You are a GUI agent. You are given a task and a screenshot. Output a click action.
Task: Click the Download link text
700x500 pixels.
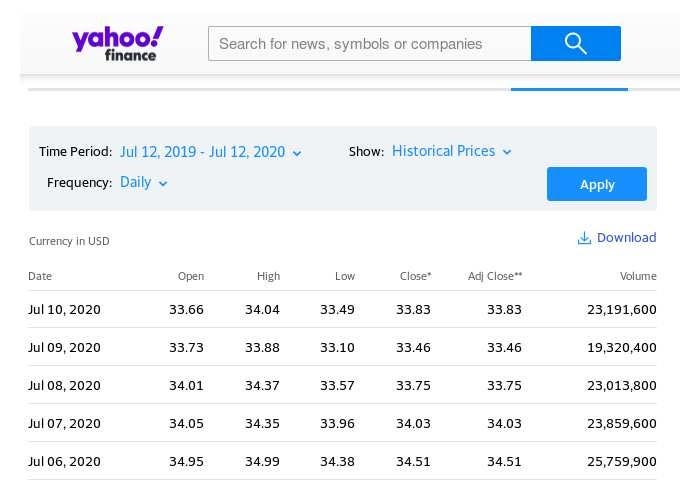coord(626,238)
